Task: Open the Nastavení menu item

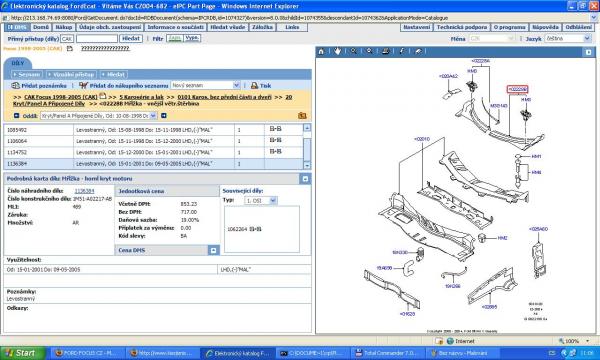Action: pos(416,27)
